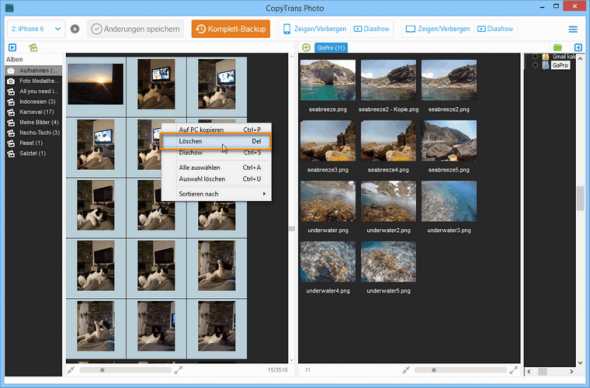Click the Gmail kalender folder icon in the tree
The height and width of the screenshot is (388, 590).
546,57
